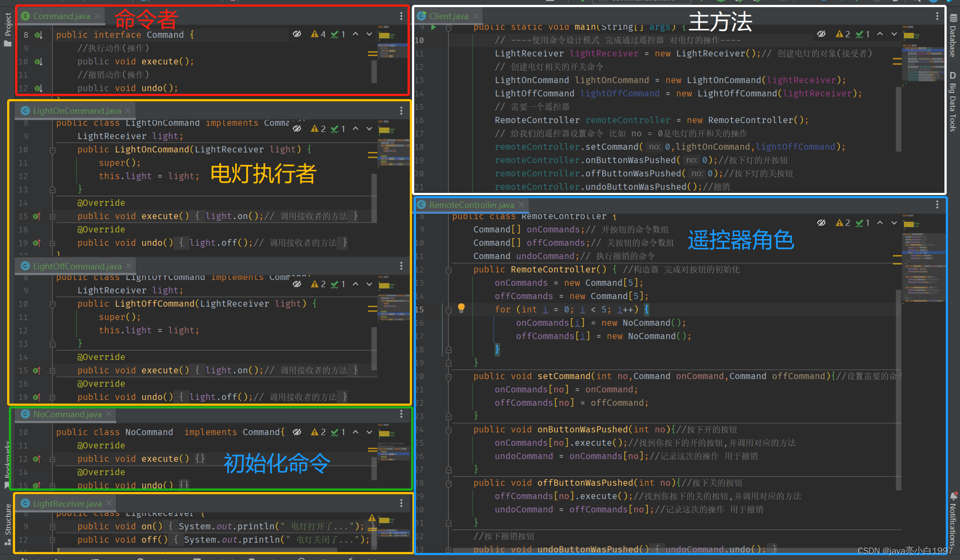Viewport: 960px width, 560px height.
Task: Open the Project tool window
Action: coord(8,29)
